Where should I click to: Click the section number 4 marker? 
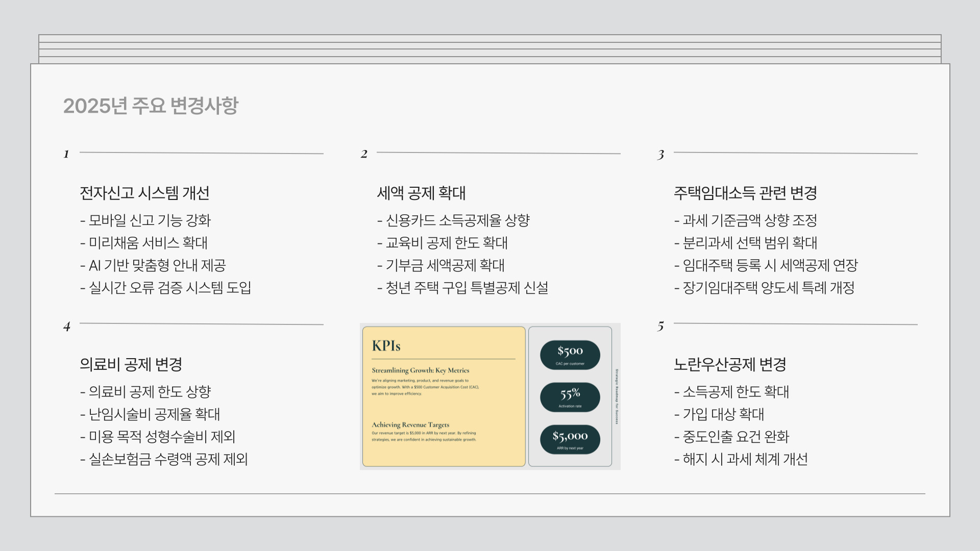pos(67,327)
